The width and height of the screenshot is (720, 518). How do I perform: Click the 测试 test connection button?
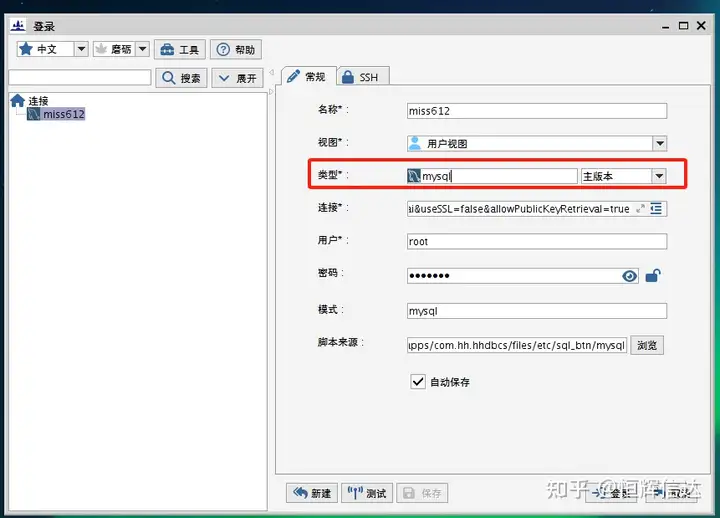pos(367,493)
